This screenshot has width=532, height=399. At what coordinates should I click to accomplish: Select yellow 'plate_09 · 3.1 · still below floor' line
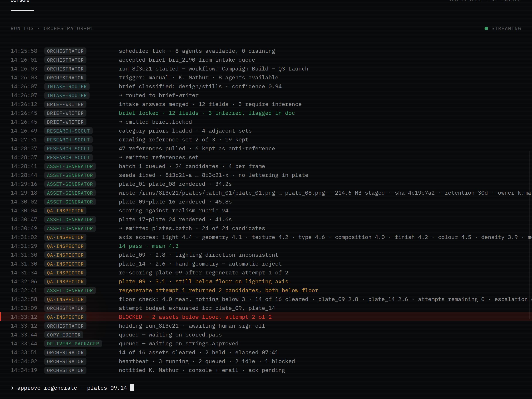tap(203, 282)
